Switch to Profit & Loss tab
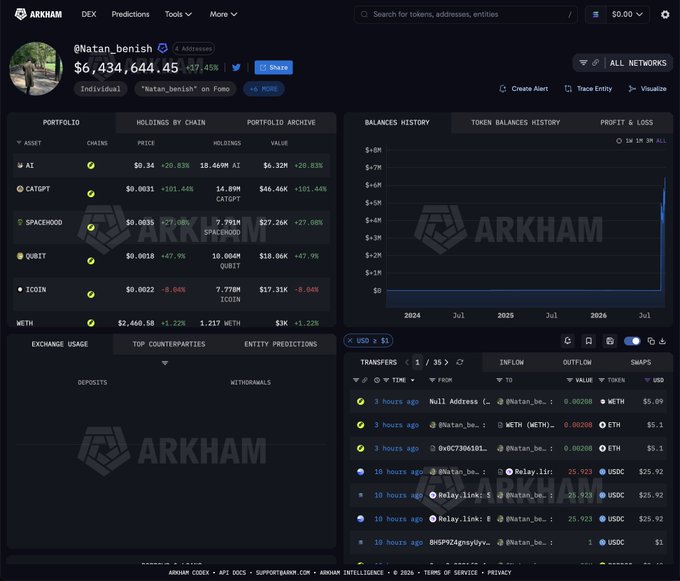 [626, 123]
